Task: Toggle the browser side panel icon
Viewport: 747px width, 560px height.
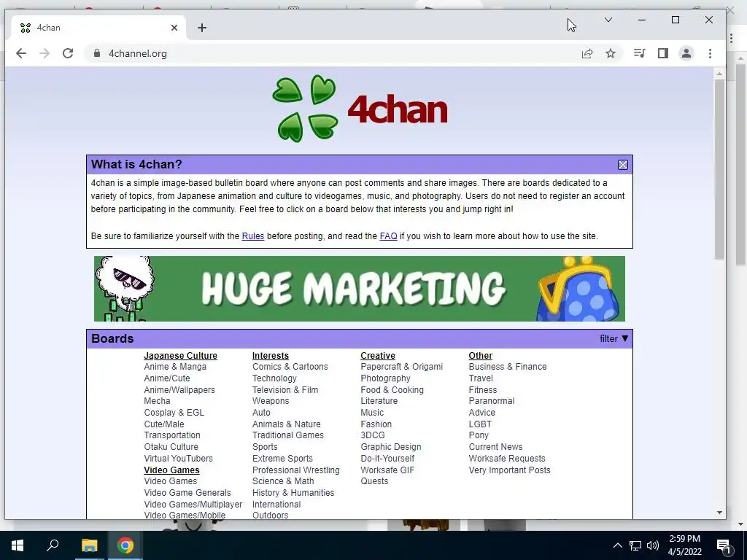Action: click(x=662, y=53)
